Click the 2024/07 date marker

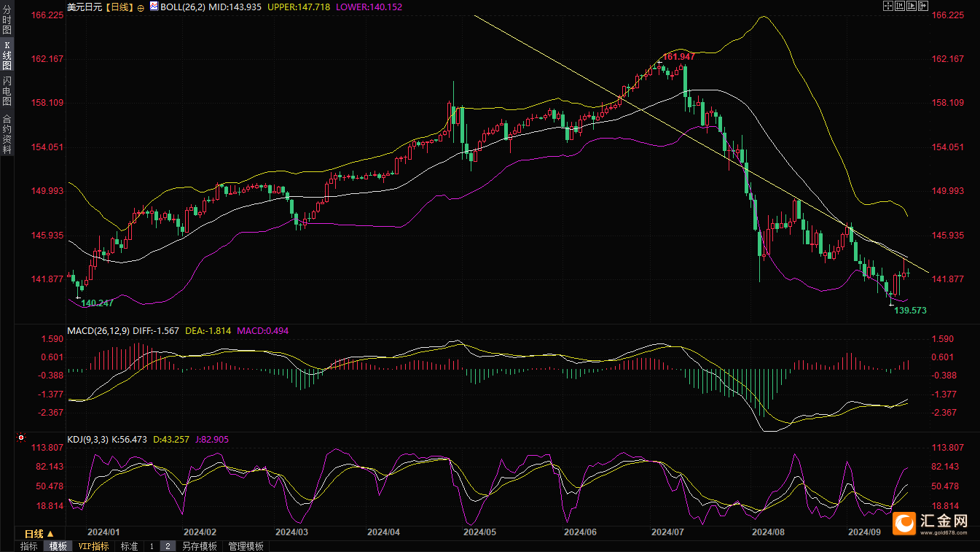pos(669,532)
